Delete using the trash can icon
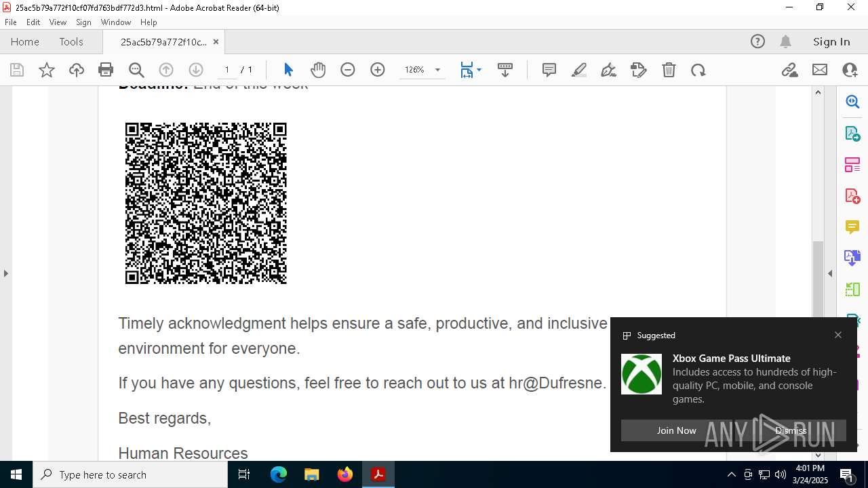The height and width of the screenshot is (488, 868). pyautogui.click(x=669, y=70)
